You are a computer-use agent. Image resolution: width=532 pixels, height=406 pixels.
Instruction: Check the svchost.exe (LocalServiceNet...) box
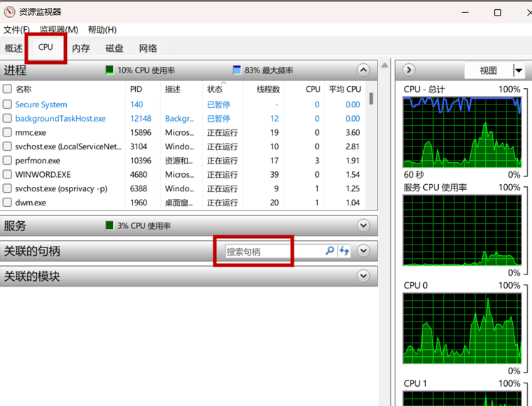(x=7, y=146)
